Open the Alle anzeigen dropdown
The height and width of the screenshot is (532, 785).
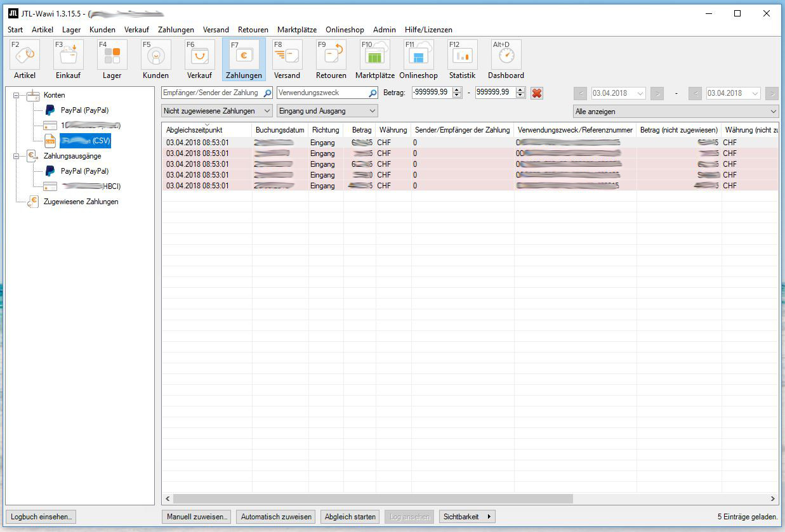675,112
